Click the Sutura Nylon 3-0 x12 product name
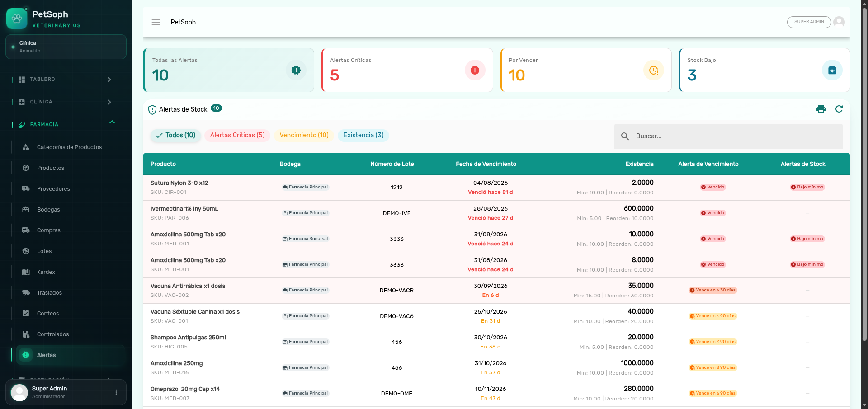 pos(179,183)
